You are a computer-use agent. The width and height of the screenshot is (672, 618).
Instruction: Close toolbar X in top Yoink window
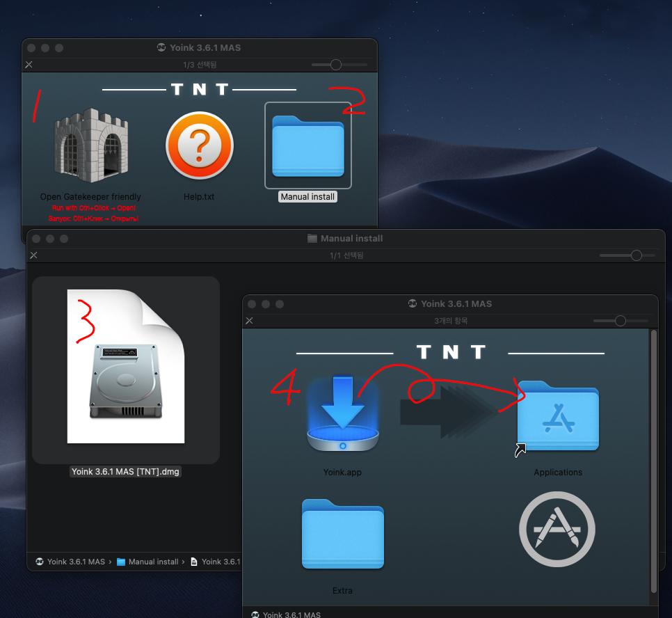pyautogui.click(x=29, y=65)
